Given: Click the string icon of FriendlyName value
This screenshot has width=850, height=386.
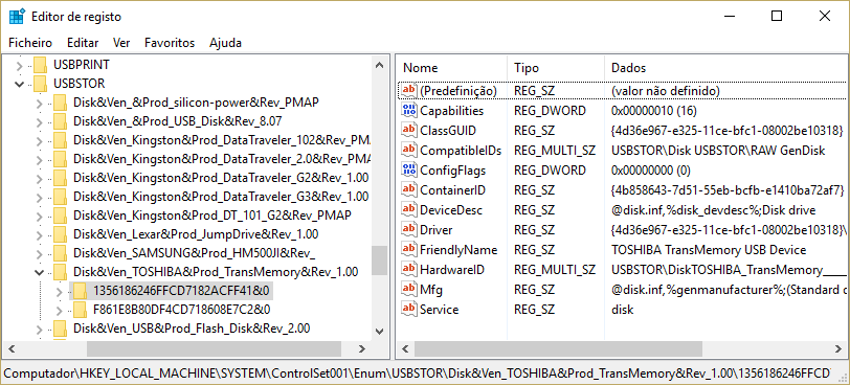Looking at the screenshot, I should [x=409, y=250].
